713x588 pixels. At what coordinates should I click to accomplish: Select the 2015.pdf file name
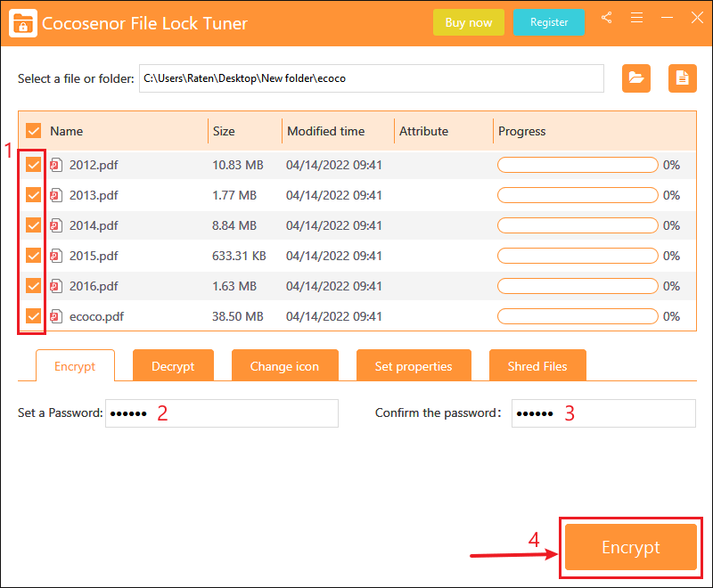pyautogui.click(x=94, y=256)
